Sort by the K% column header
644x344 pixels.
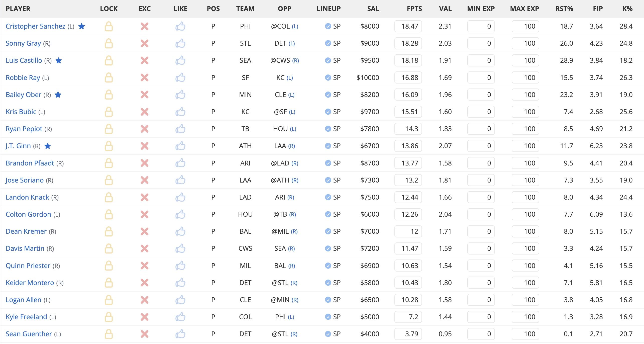coord(627,9)
